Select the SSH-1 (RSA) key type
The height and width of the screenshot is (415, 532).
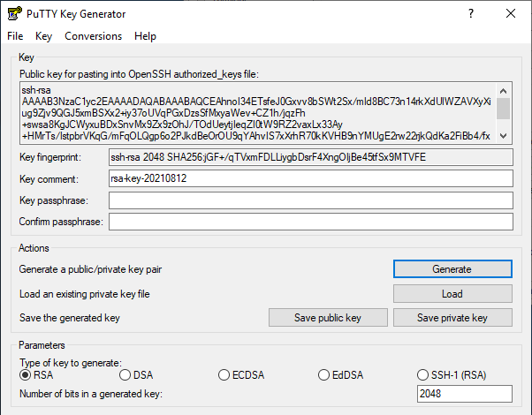pos(452,375)
